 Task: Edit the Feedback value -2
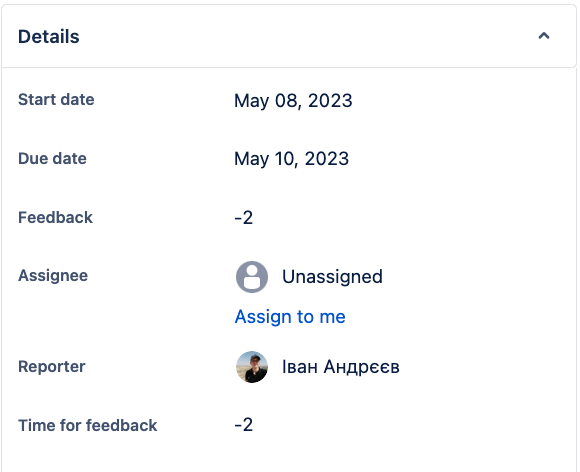click(x=243, y=218)
